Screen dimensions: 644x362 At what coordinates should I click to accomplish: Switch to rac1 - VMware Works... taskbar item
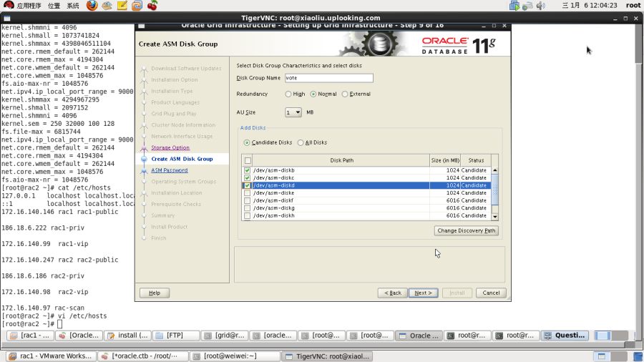tap(51, 356)
